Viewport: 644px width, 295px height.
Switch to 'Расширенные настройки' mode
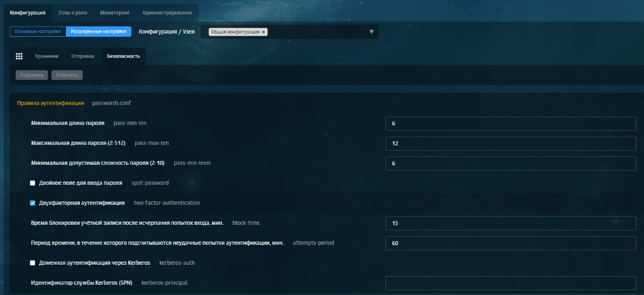(98, 31)
